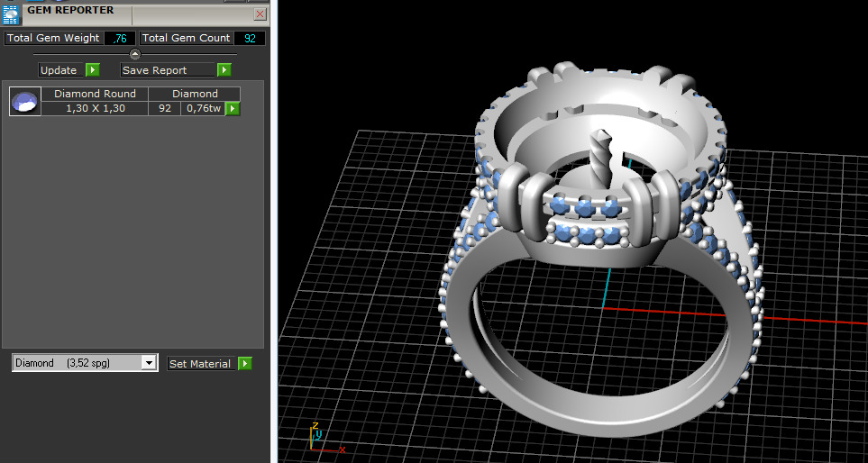Open the Diamond (3,52 spg) material dropdown

pos(86,363)
